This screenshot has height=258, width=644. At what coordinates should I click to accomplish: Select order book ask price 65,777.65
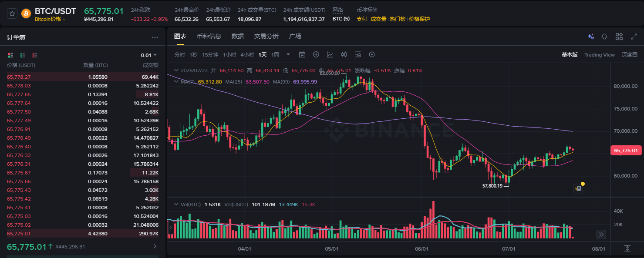pos(19,94)
